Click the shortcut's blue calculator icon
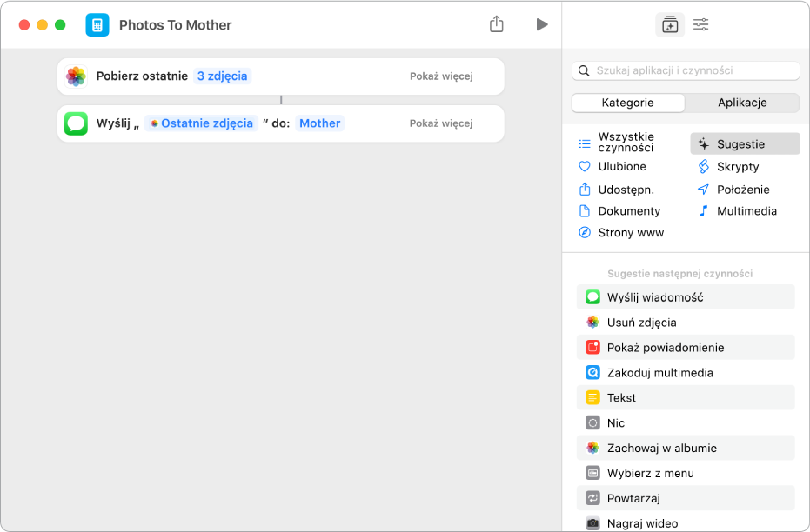The height and width of the screenshot is (532, 810). tap(97, 24)
